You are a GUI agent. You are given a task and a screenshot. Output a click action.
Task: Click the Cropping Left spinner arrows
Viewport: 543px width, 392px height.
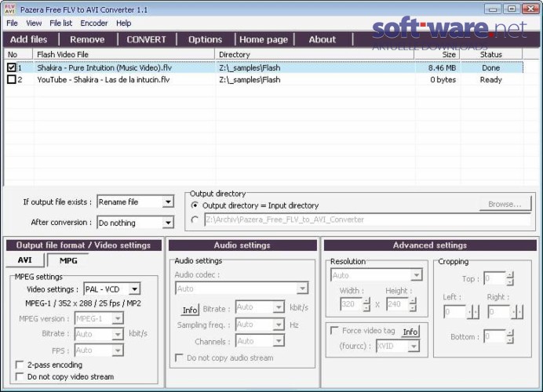pyautogui.click(x=472, y=312)
